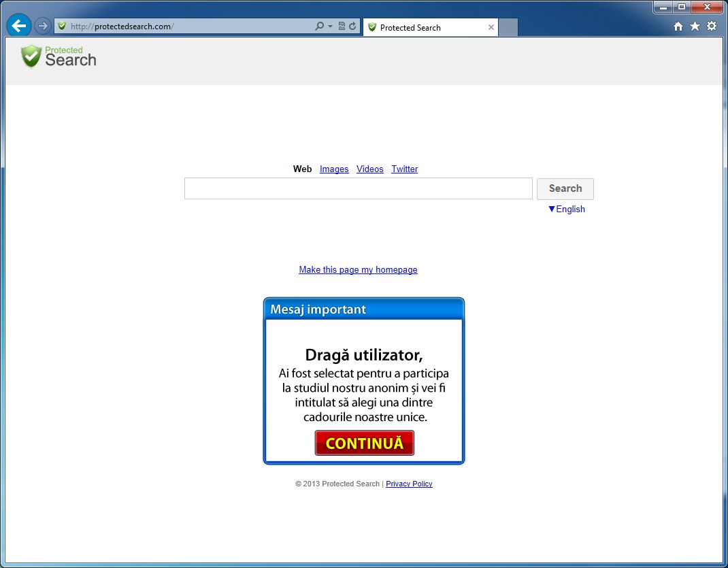Refresh the page with the reload icon
728x568 pixels.
pyautogui.click(x=352, y=26)
